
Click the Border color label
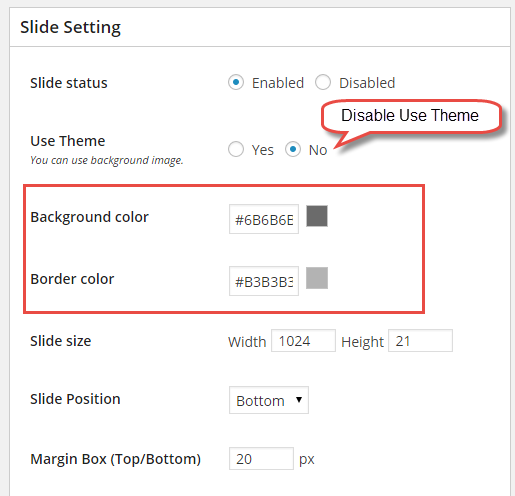pos(72,279)
